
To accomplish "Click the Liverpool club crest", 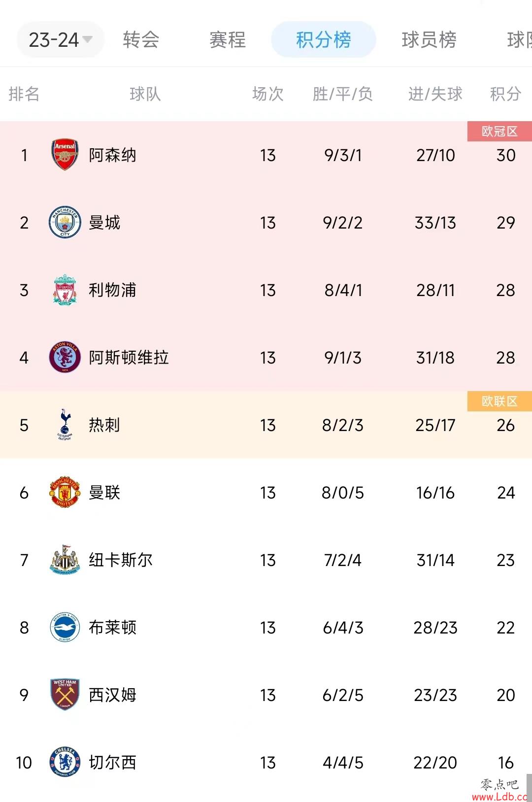I will 65,290.
